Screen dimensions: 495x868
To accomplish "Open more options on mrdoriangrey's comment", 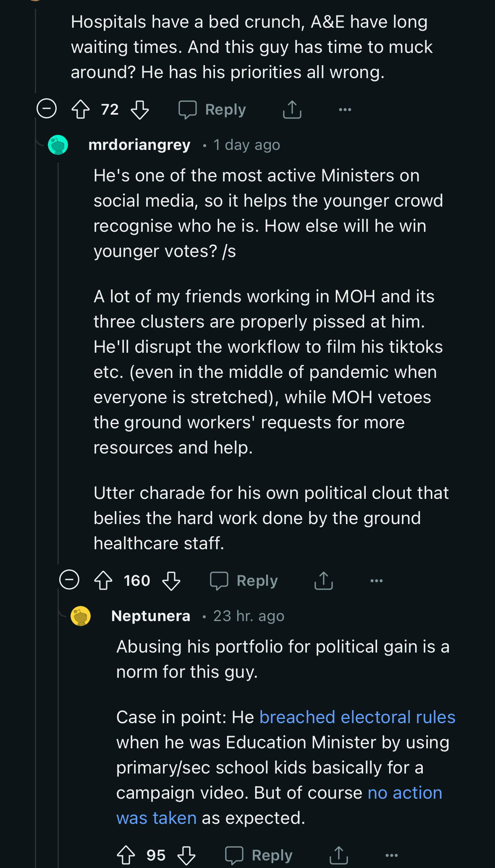I will [377, 581].
